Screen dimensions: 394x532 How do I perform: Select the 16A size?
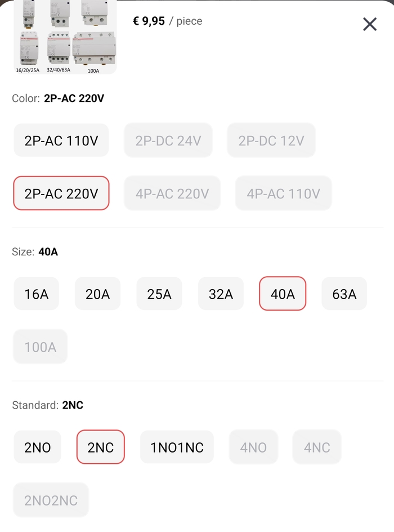click(x=37, y=294)
